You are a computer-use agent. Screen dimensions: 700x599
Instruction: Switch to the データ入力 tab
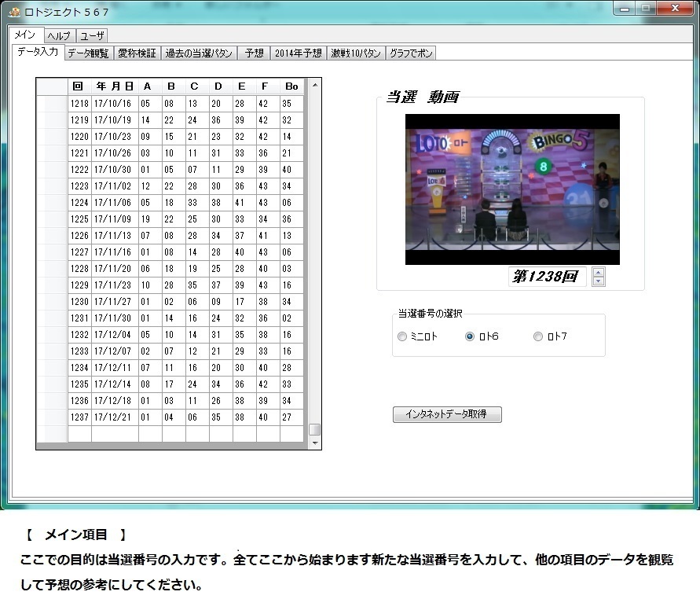[x=38, y=52]
